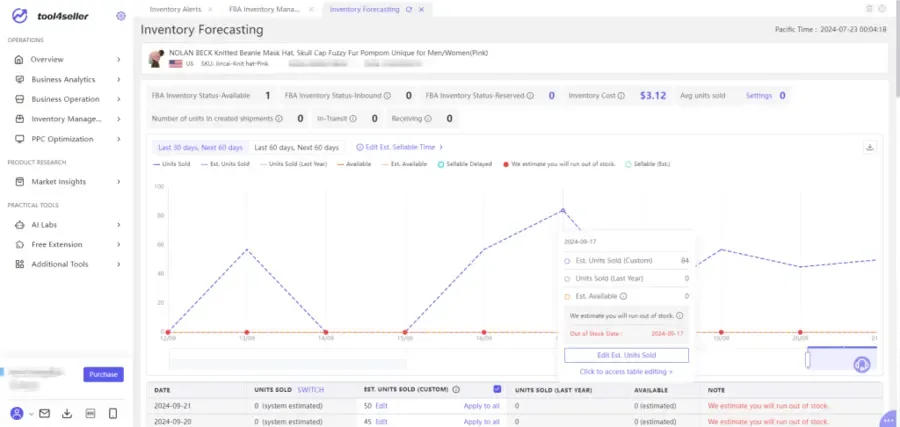Toggle the Est. Units Sold (Custom) column checkbox

coord(497,389)
